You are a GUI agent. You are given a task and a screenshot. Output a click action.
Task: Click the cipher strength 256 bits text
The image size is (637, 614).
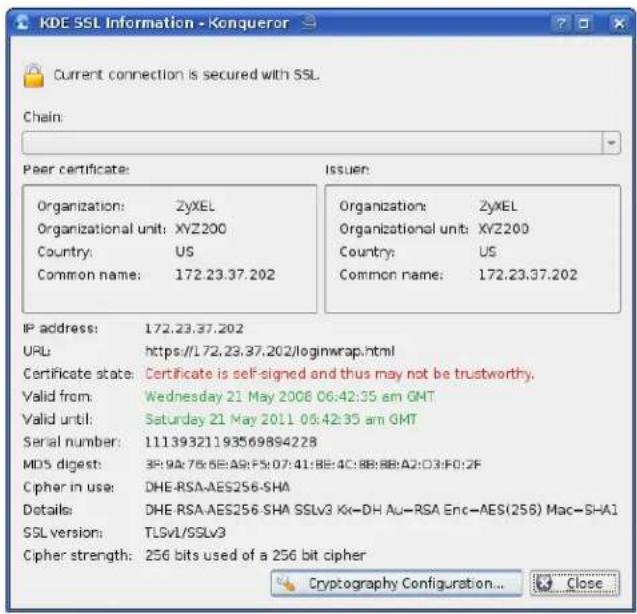256,555
